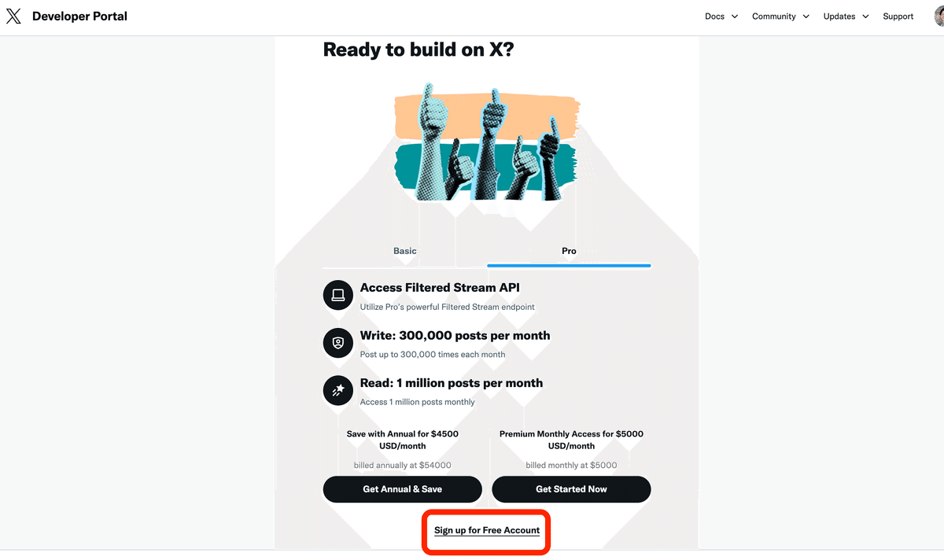Click the laptop Filtered Stream icon

338,296
